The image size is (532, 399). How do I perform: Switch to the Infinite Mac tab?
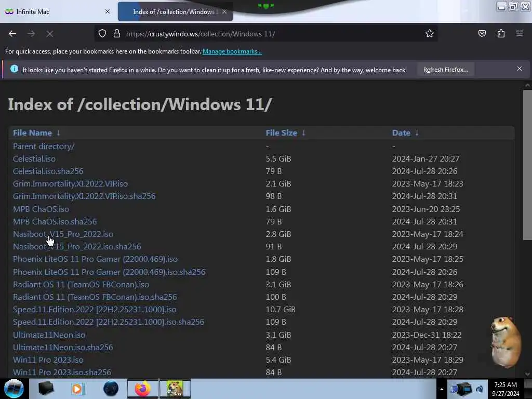pyautogui.click(x=58, y=11)
